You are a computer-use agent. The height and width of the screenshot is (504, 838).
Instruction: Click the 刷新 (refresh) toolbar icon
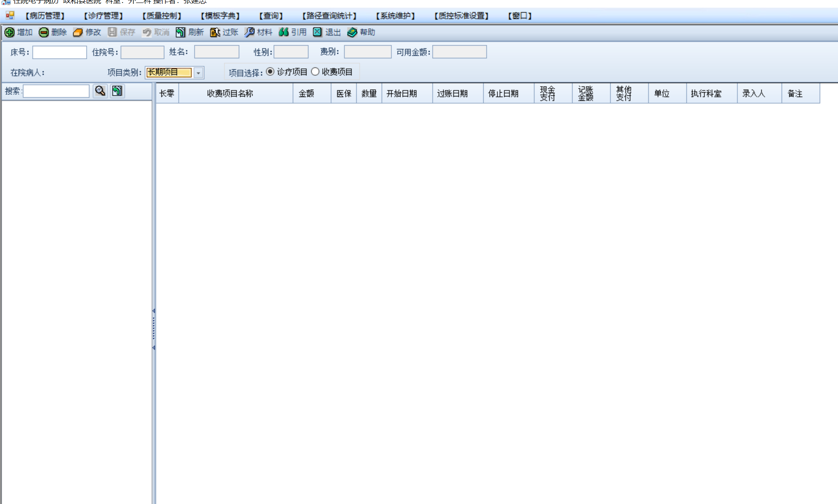pyautogui.click(x=180, y=32)
